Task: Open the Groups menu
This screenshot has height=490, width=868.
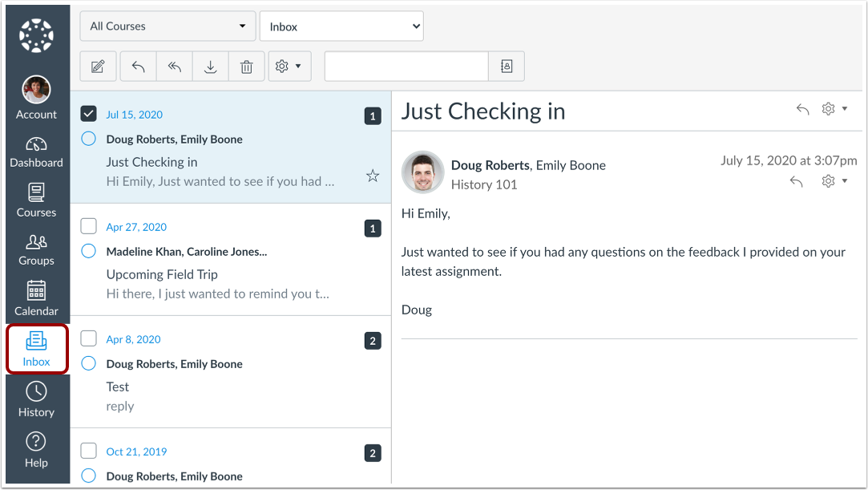Action: click(36, 249)
